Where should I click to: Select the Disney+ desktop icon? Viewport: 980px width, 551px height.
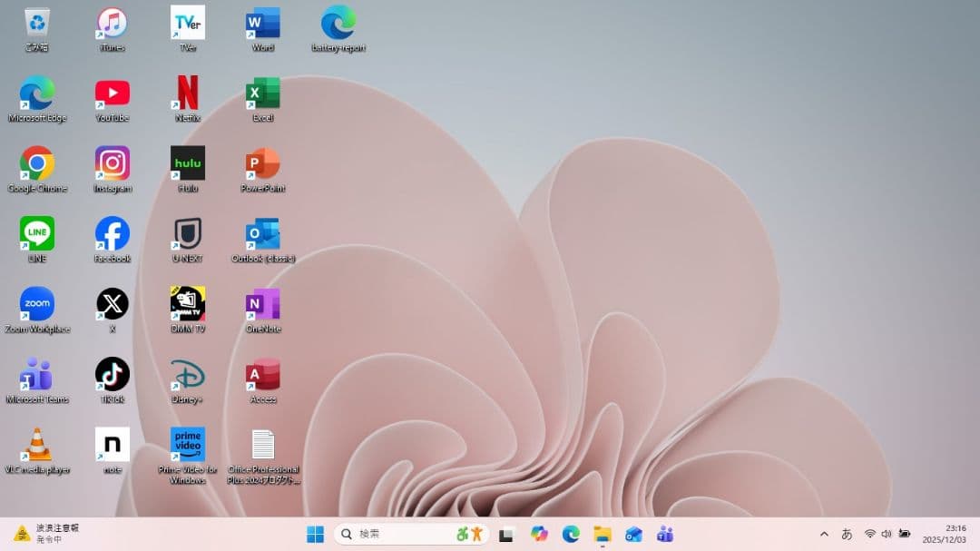tap(188, 375)
